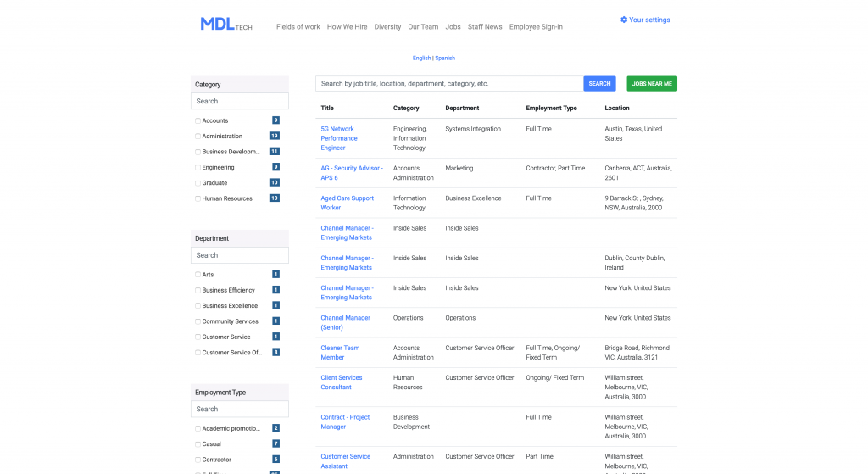The width and height of the screenshot is (868, 474).
Task: Toggle the Human Resources category checkbox
Action: [x=198, y=199]
